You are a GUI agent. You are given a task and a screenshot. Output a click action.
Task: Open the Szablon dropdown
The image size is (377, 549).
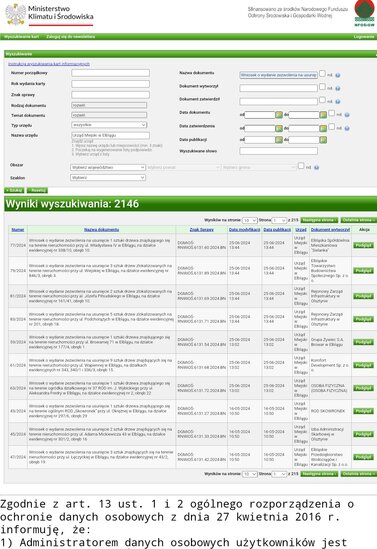click(x=108, y=178)
